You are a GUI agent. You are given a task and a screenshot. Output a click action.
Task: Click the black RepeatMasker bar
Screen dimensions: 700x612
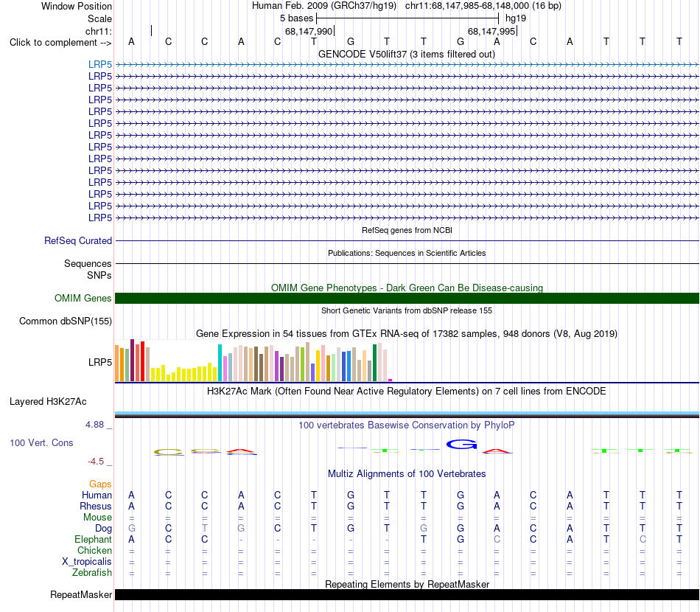click(x=407, y=594)
